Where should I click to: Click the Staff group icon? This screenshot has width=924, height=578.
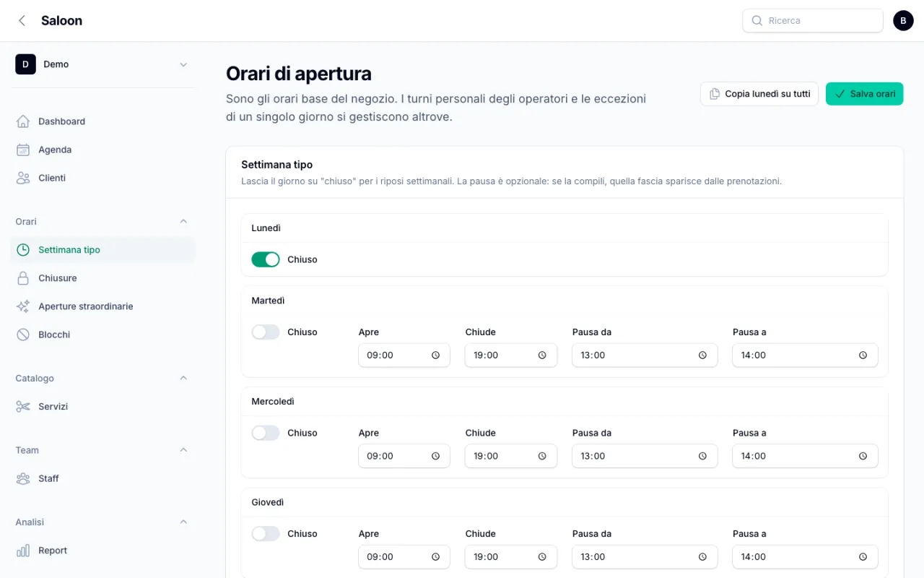pos(23,478)
